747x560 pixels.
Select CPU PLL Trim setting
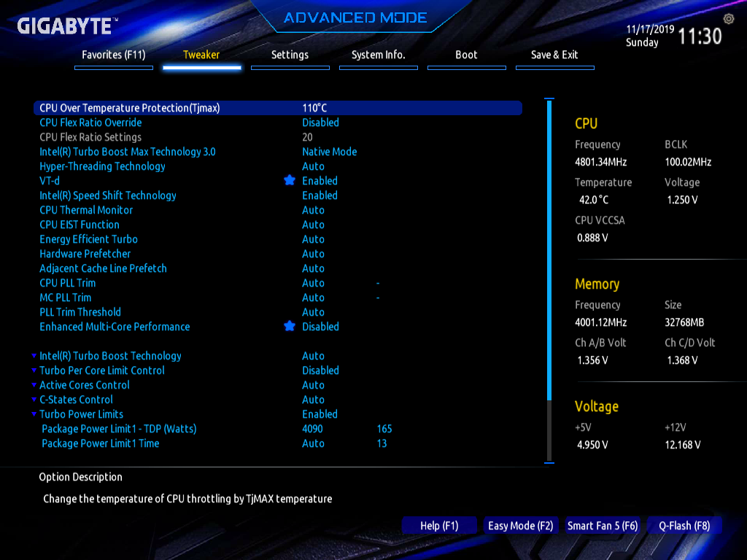(x=67, y=283)
